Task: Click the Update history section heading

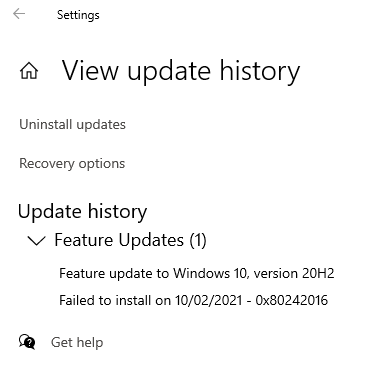Action: point(82,212)
